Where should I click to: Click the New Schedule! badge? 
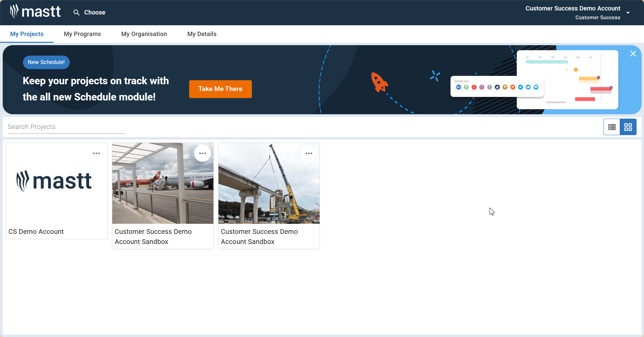(46, 62)
